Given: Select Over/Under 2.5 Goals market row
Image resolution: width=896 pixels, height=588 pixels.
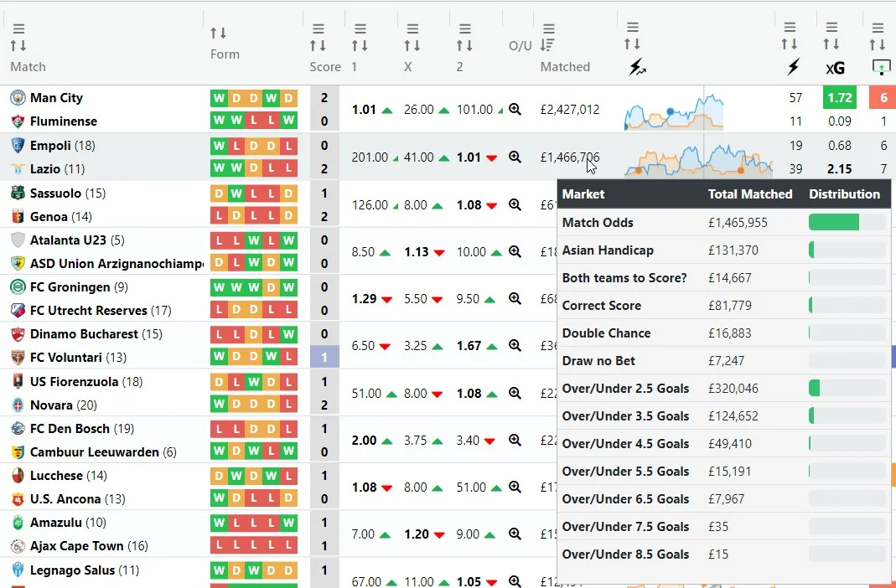Looking at the screenshot, I should tap(625, 389).
